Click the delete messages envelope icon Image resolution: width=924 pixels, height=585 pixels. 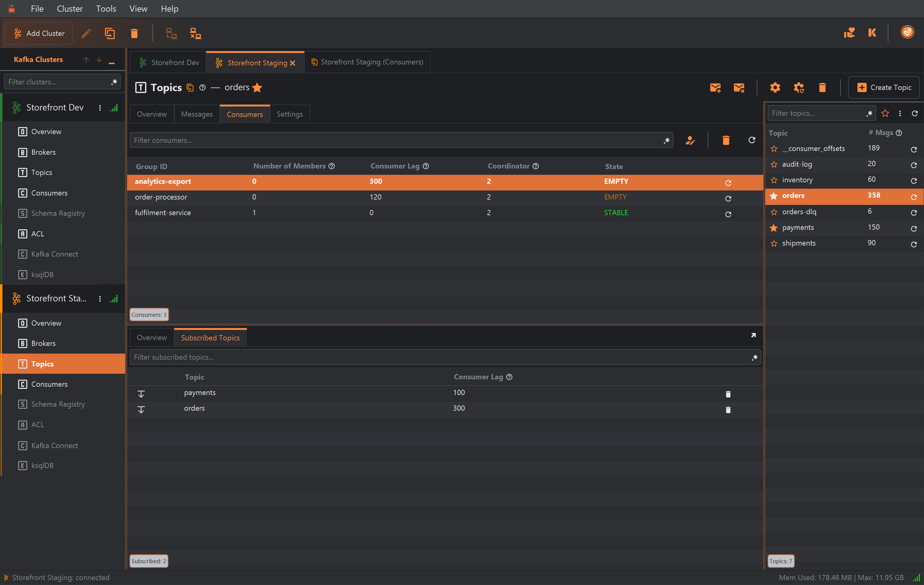coord(739,87)
